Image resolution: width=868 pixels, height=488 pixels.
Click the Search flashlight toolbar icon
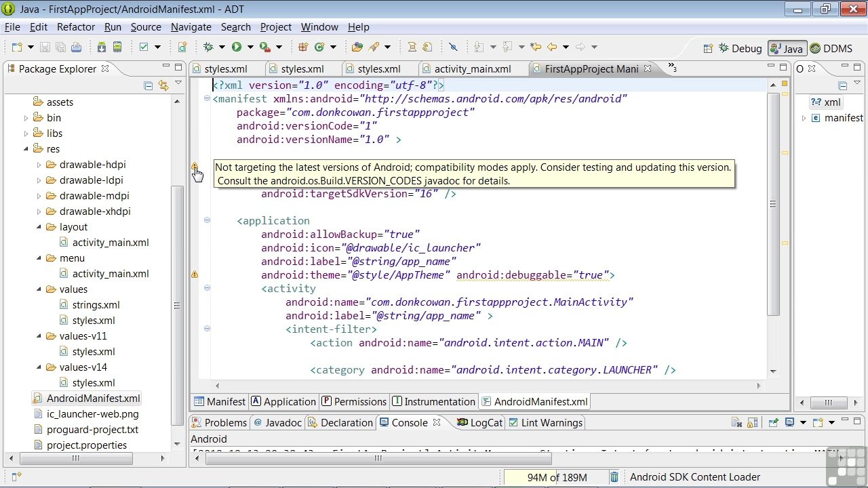click(x=374, y=47)
